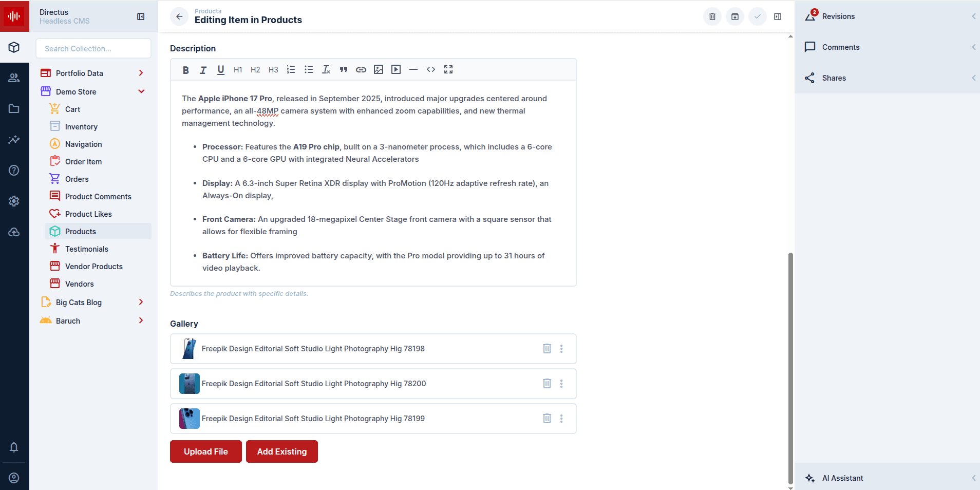Click the Add Existing button

(282, 451)
